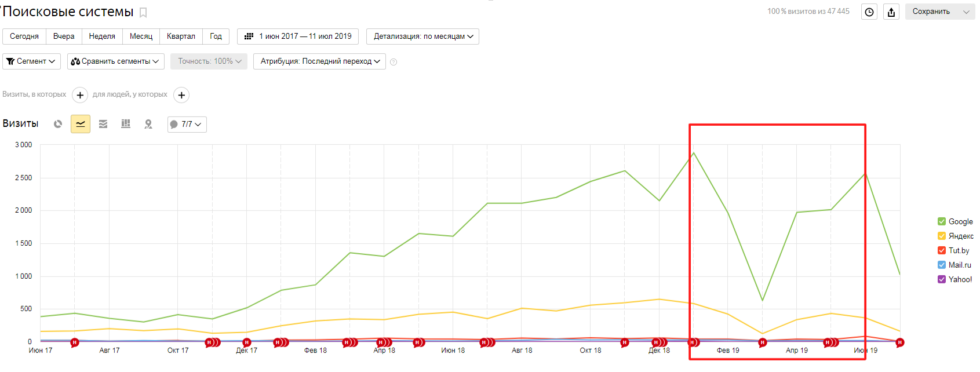Switch to stacked area chart icon

pyautogui.click(x=103, y=124)
